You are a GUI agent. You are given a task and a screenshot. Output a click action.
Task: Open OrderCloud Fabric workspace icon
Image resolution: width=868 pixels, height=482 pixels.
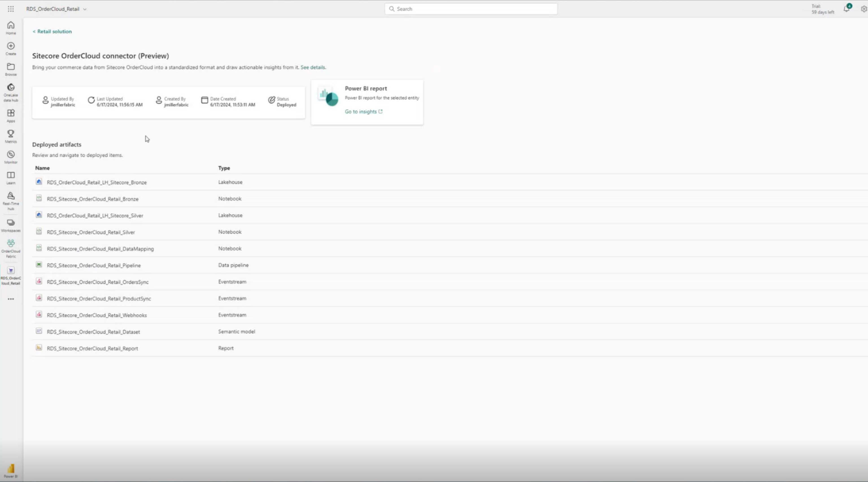11,249
